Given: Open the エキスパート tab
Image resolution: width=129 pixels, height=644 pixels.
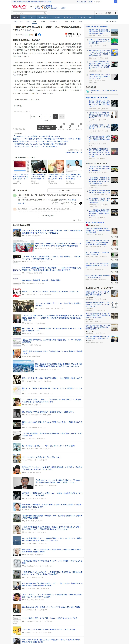Looking at the screenshot, I should tap(43, 17).
